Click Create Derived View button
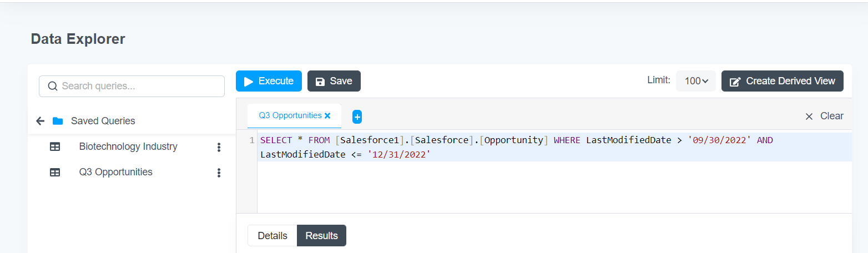868x253 pixels. [x=783, y=81]
